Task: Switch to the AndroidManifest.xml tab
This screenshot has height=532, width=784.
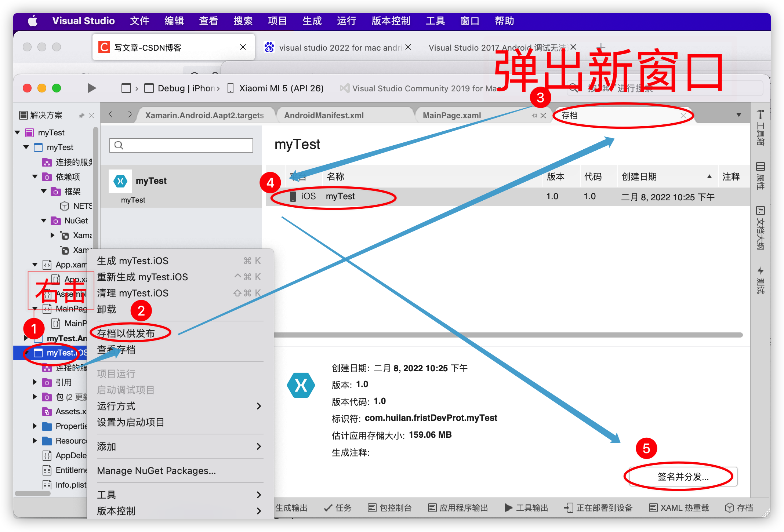Action: pos(324,115)
